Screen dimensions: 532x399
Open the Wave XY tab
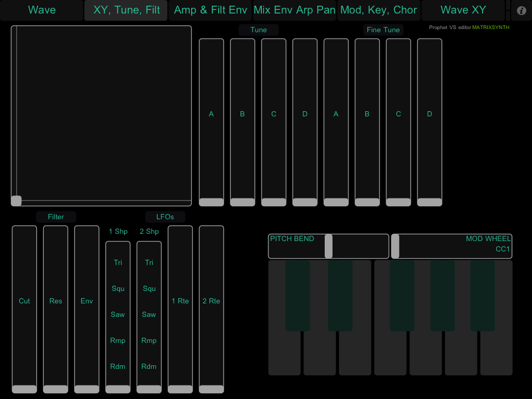(463, 10)
